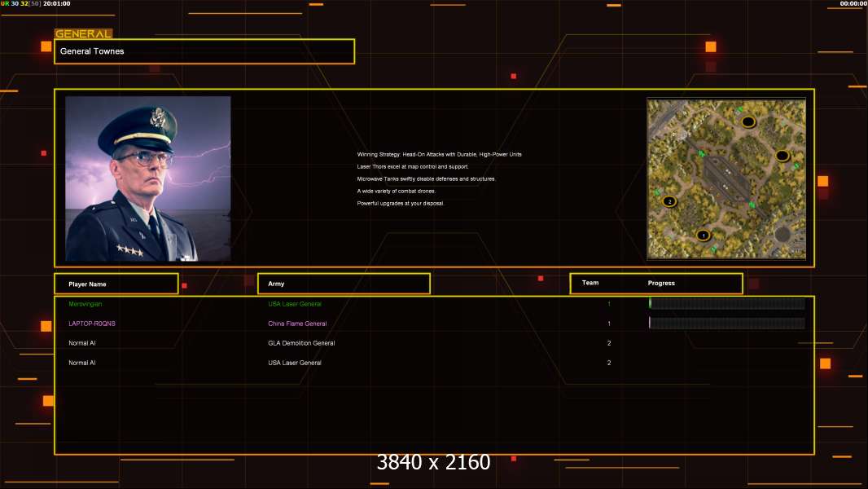
Task: Click 'Powerful upgrades at your disposal' line
Action: (400, 203)
